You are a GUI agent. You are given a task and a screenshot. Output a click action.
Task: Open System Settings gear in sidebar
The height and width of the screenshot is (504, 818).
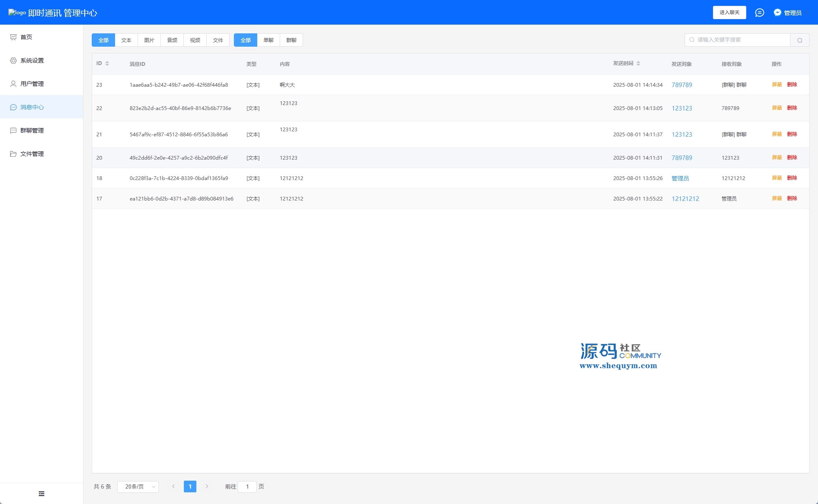tap(13, 60)
